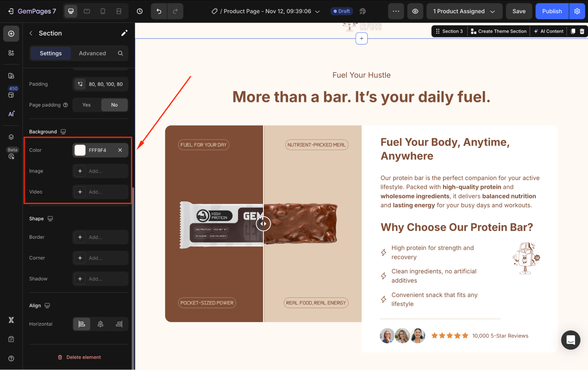Click the Publish button
Screen dimensions: 588x370
point(552,11)
